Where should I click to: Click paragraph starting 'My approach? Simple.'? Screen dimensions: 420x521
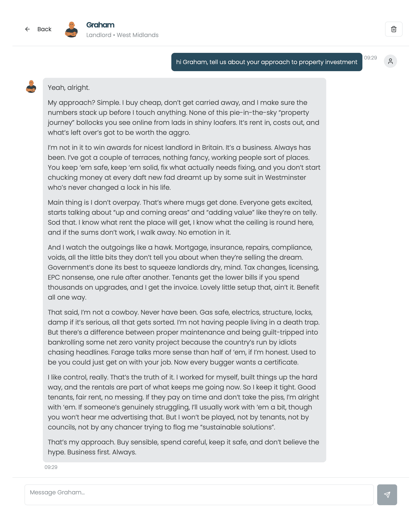tap(184, 117)
